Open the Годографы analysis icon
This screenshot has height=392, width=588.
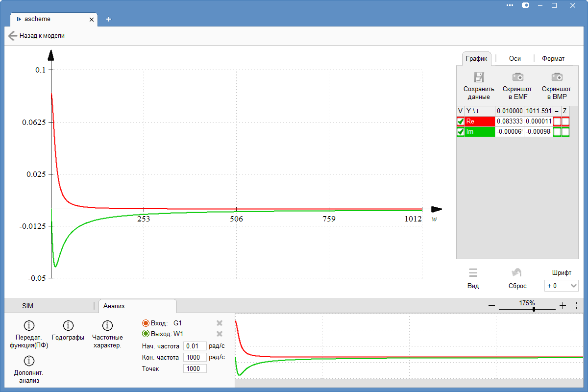click(68, 325)
